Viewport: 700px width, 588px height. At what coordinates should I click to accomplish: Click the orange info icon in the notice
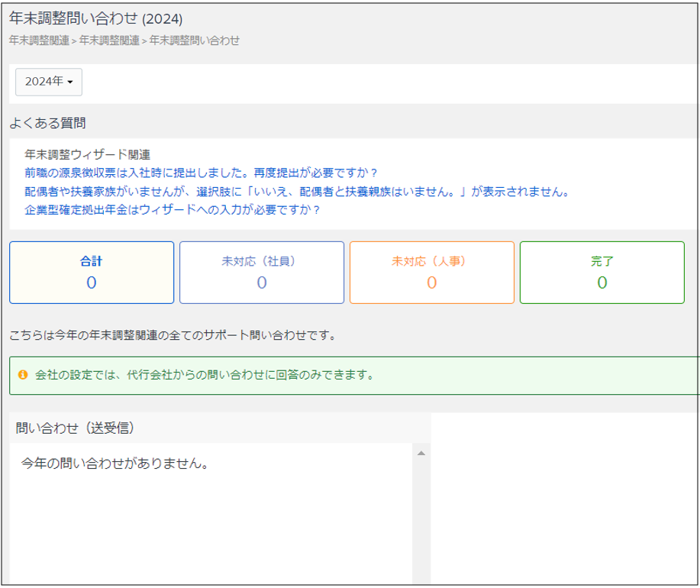pyautogui.click(x=23, y=376)
